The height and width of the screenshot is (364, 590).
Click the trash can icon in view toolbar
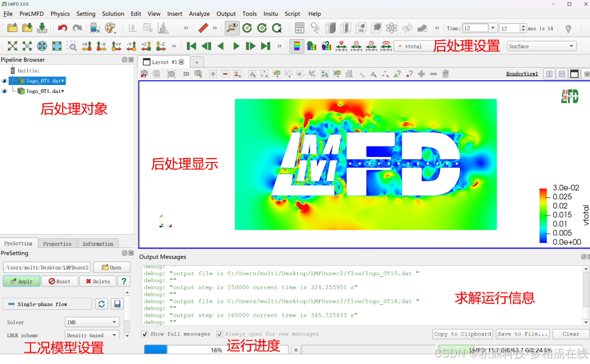[x=446, y=74]
